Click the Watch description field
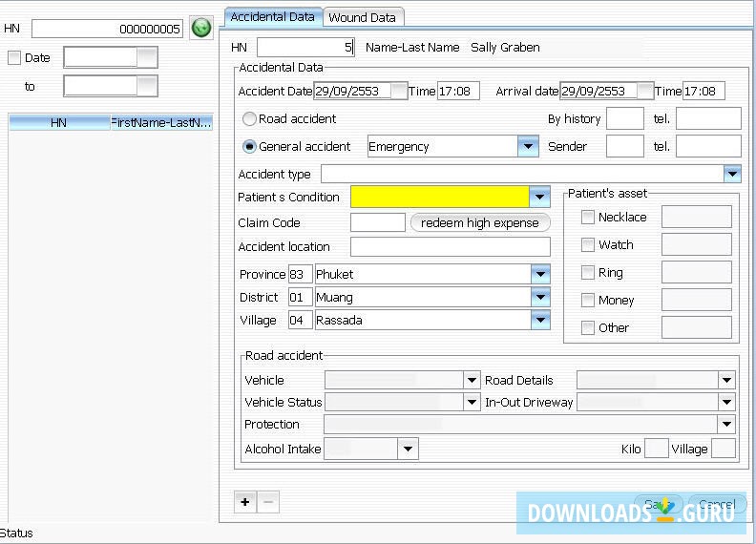The image size is (756, 544). (x=697, y=244)
